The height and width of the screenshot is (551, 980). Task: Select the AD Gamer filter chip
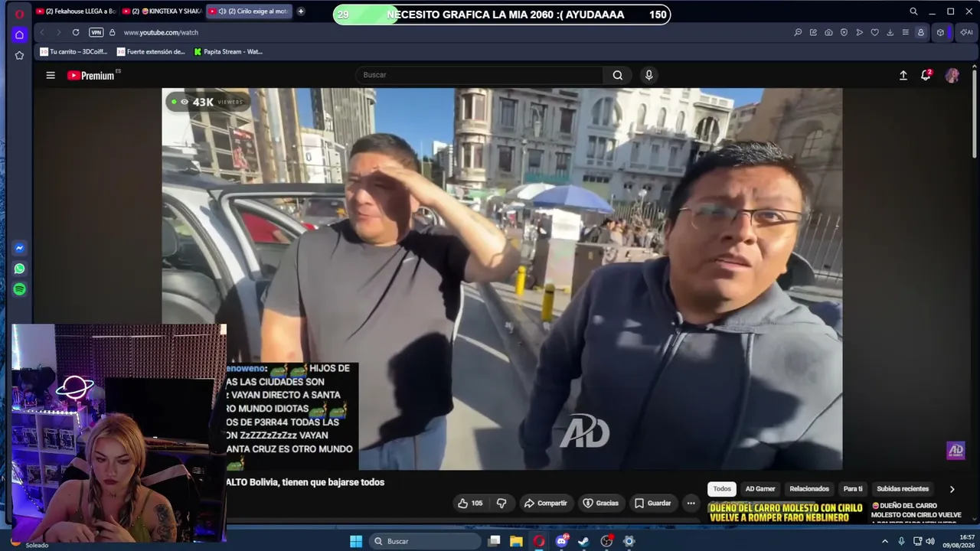pyautogui.click(x=760, y=489)
